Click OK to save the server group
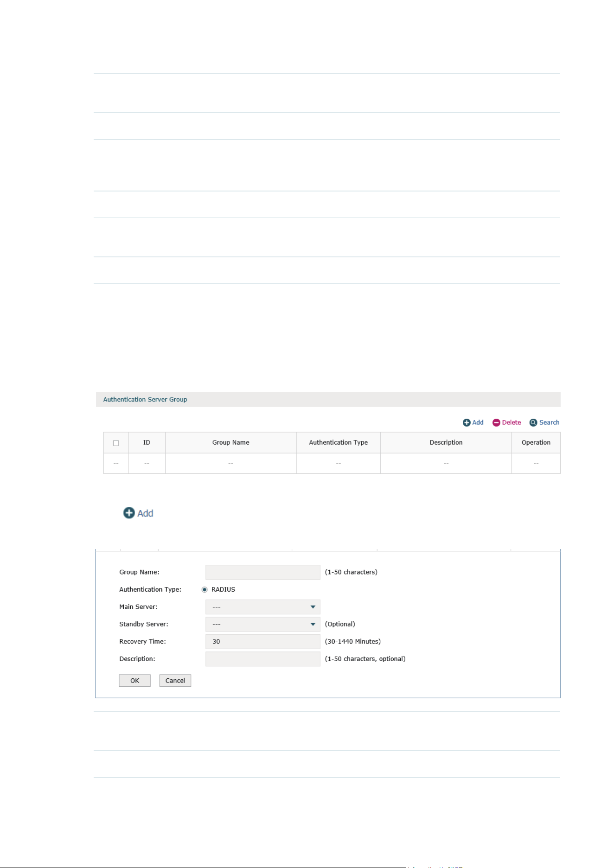 (x=134, y=681)
